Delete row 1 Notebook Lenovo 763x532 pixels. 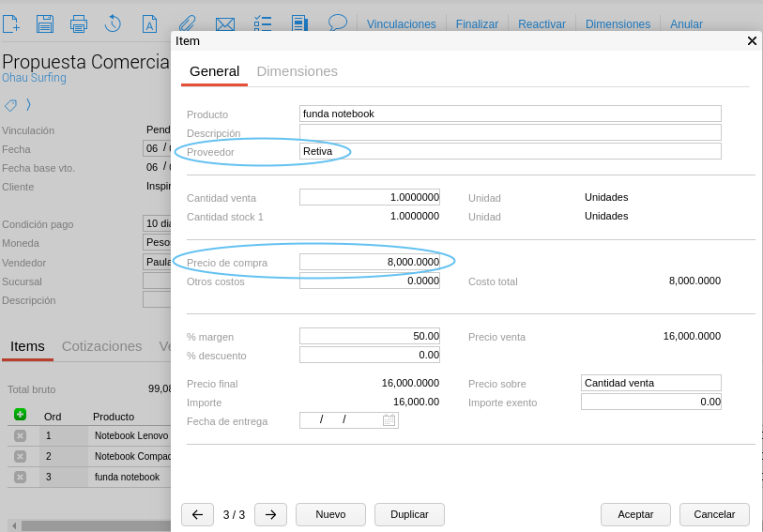[x=20, y=435]
